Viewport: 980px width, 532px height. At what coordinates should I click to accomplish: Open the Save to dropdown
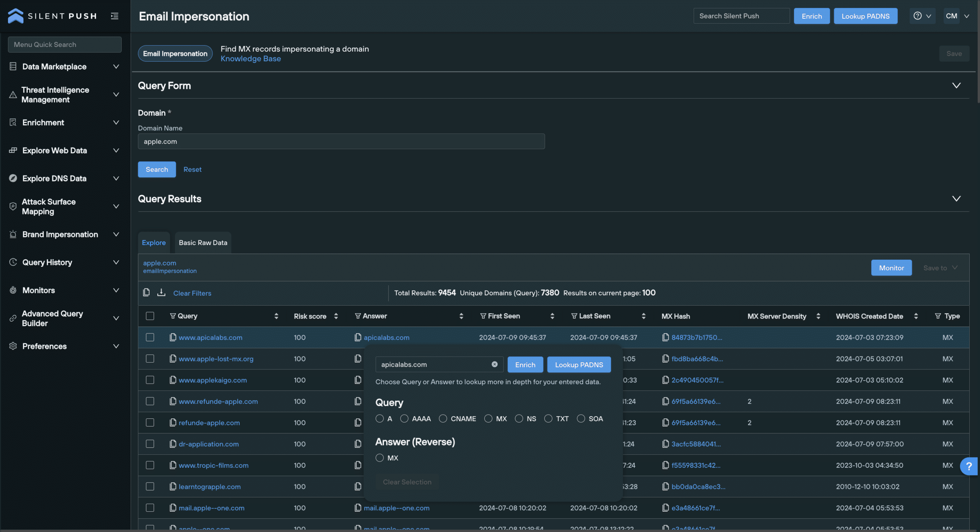pos(940,268)
